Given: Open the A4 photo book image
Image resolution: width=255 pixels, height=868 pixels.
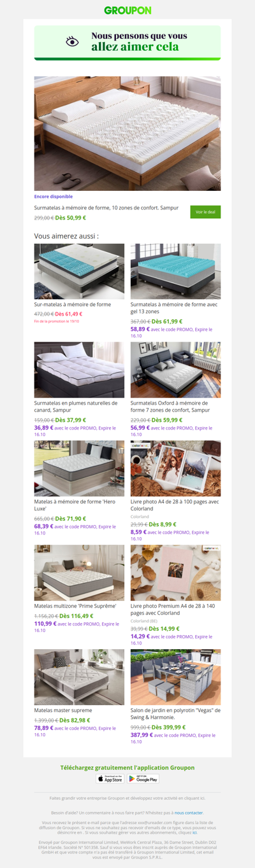Looking at the screenshot, I should [176, 468].
